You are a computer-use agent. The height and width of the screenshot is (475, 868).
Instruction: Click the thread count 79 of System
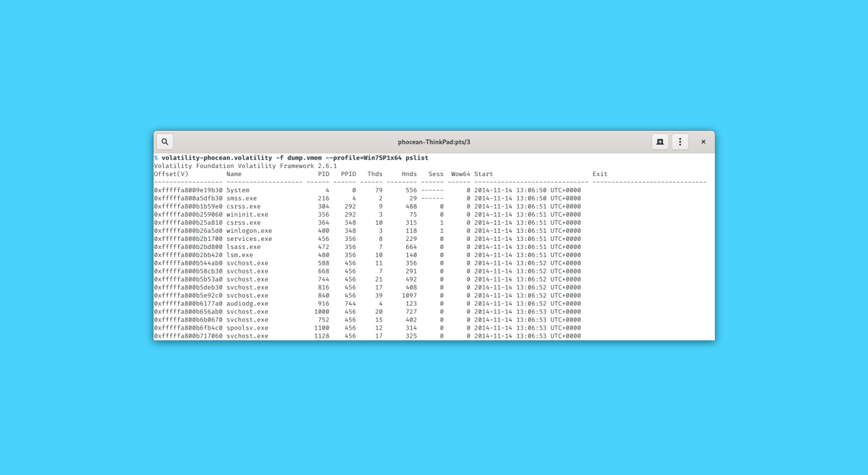[x=379, y=190]
